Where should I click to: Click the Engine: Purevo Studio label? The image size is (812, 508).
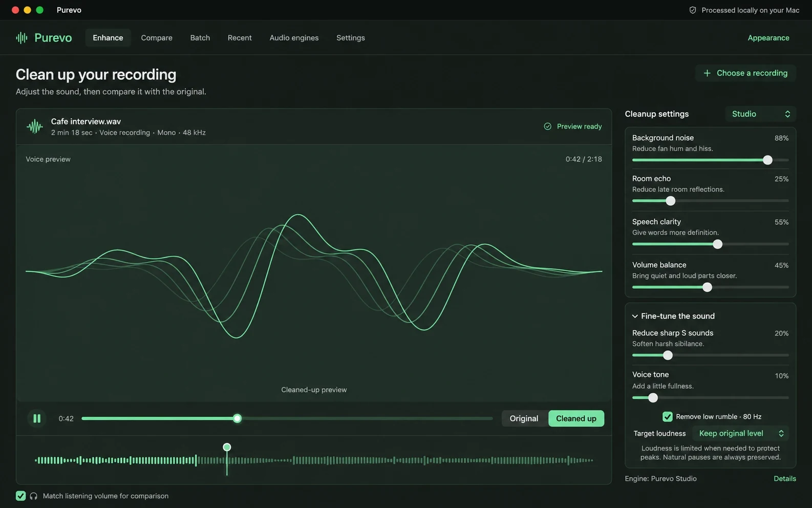coord(660,479)
